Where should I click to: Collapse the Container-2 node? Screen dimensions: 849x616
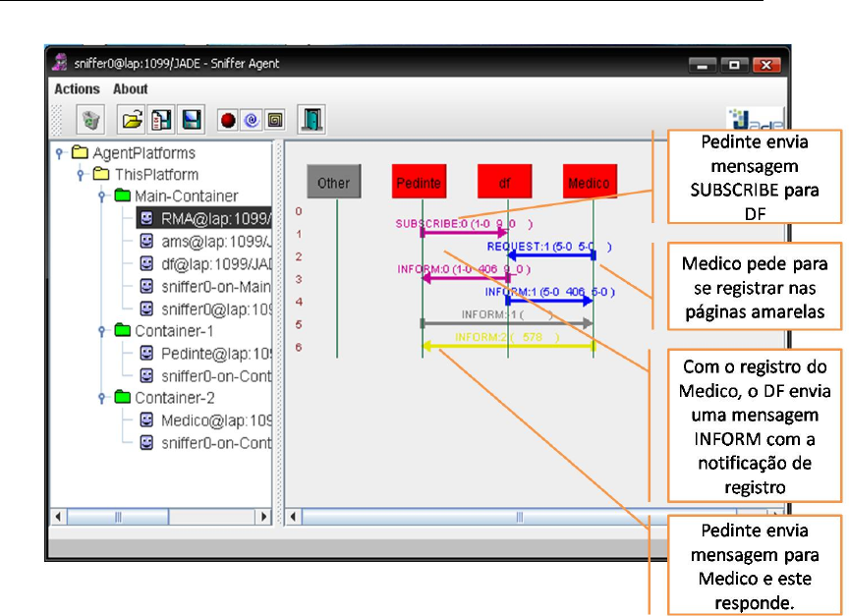pos(102,398)
